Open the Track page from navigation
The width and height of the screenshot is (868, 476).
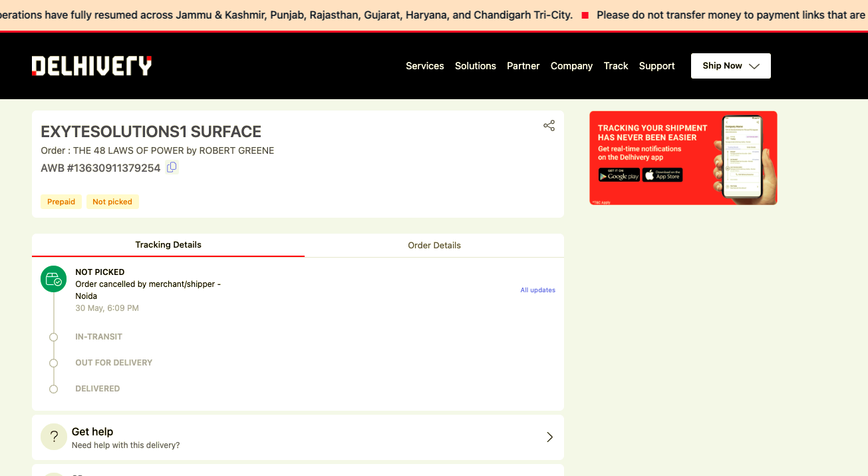coord(615,66)
